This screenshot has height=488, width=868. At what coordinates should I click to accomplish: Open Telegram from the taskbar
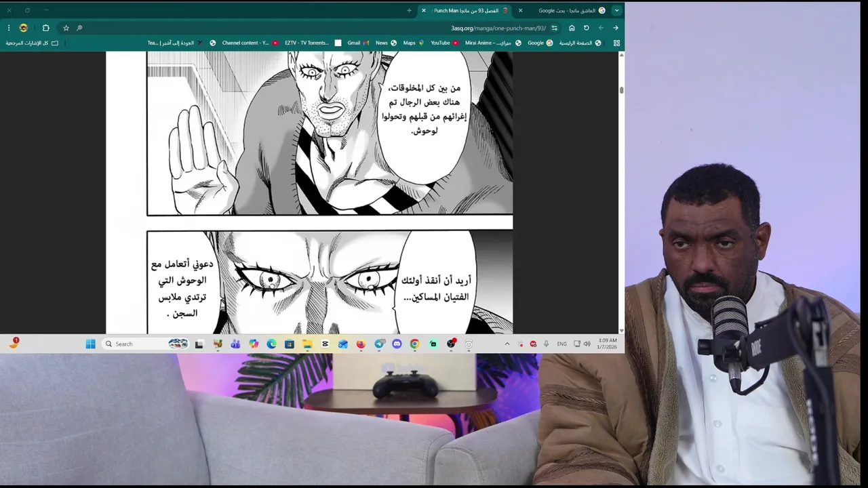click(x=379, y=344)
